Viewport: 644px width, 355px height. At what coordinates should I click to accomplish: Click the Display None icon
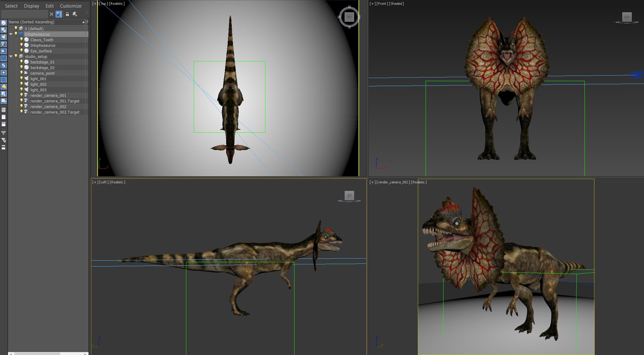pyautogui.click(x=4, y=117)
